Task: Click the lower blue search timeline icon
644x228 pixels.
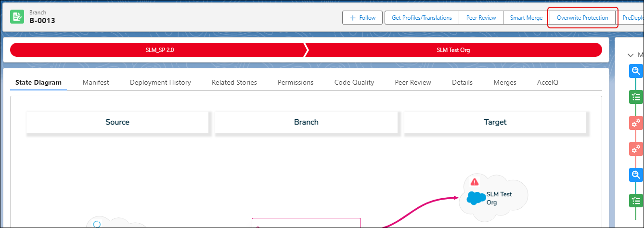Action: (x=636, y=175)
